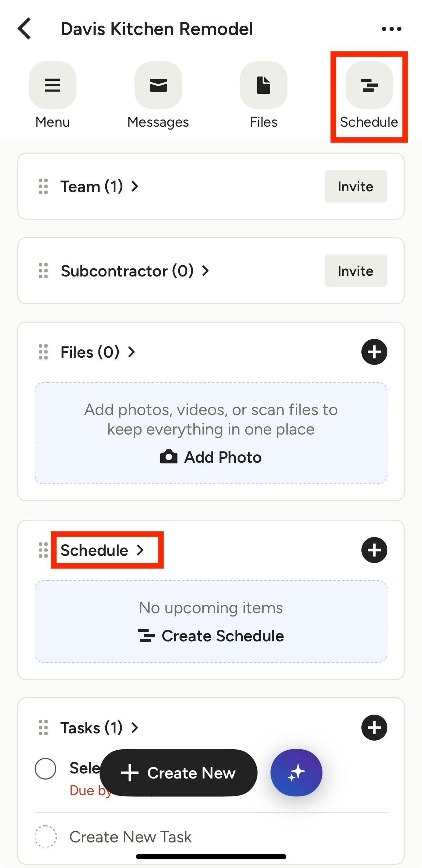
Task: Open the Schedule shortcut icon in top row
Action: [369, 85]
